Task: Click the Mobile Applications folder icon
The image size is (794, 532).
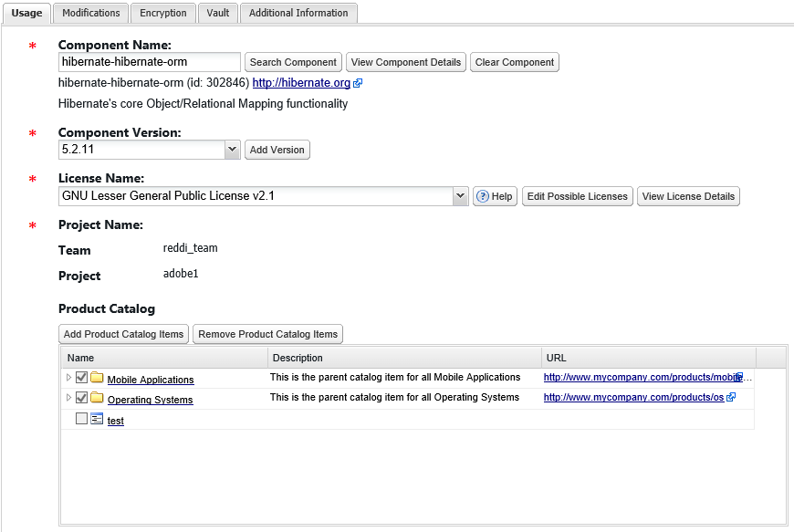Action: pyautogui.click(x=97, y=378)
